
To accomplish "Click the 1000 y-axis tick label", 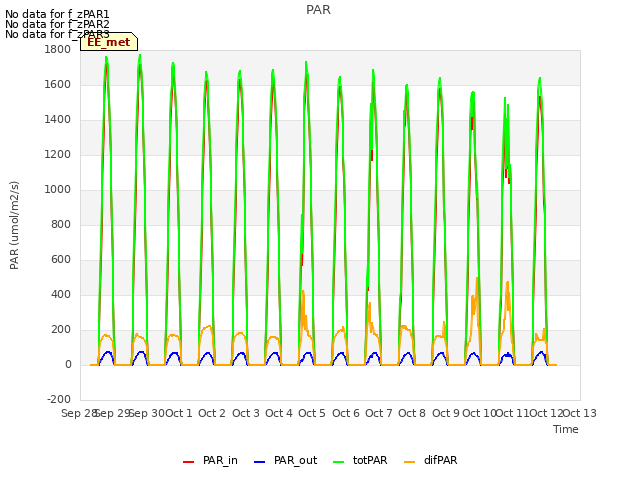I will point(58,190).
